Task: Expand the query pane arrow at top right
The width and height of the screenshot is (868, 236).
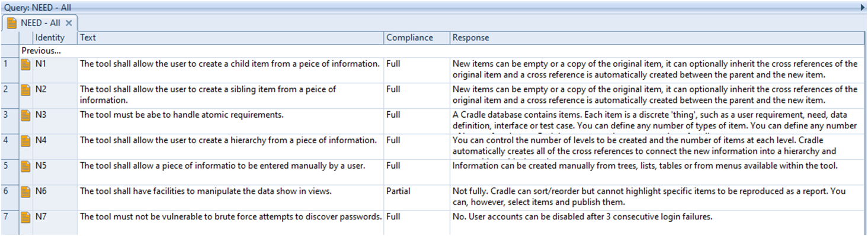Action: (862, 7)
